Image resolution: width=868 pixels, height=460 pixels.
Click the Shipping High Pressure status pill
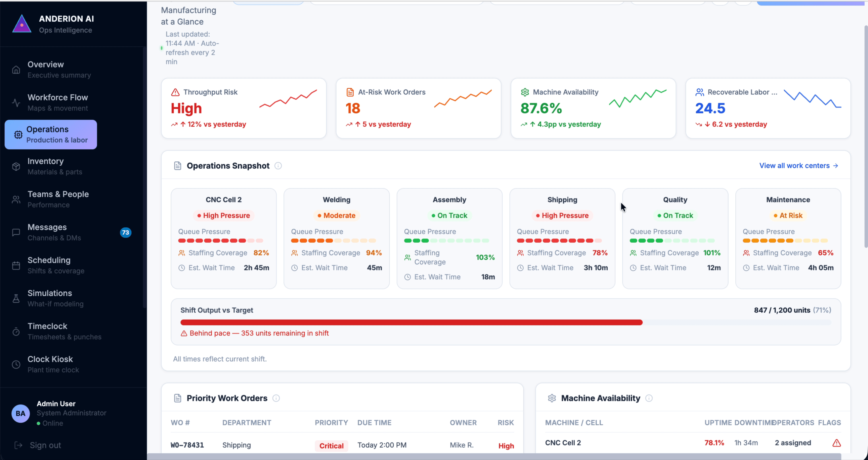coord(562,216)
